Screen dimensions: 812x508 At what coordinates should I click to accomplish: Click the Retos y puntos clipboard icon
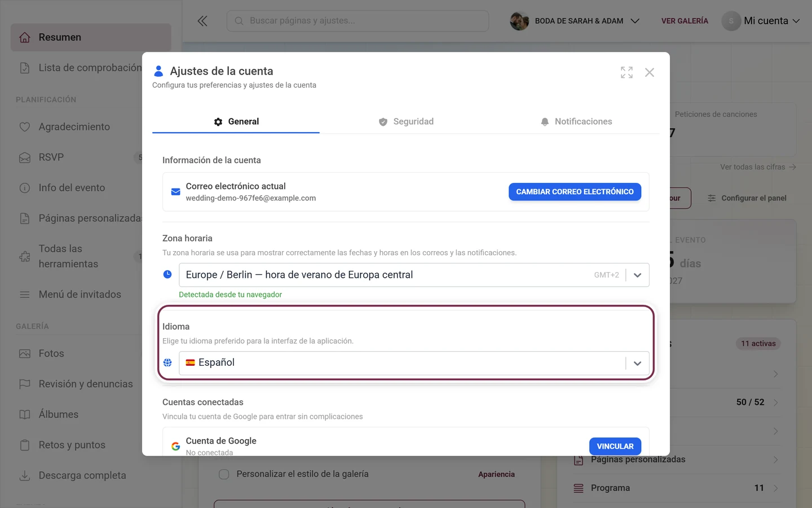coord(25,445)
